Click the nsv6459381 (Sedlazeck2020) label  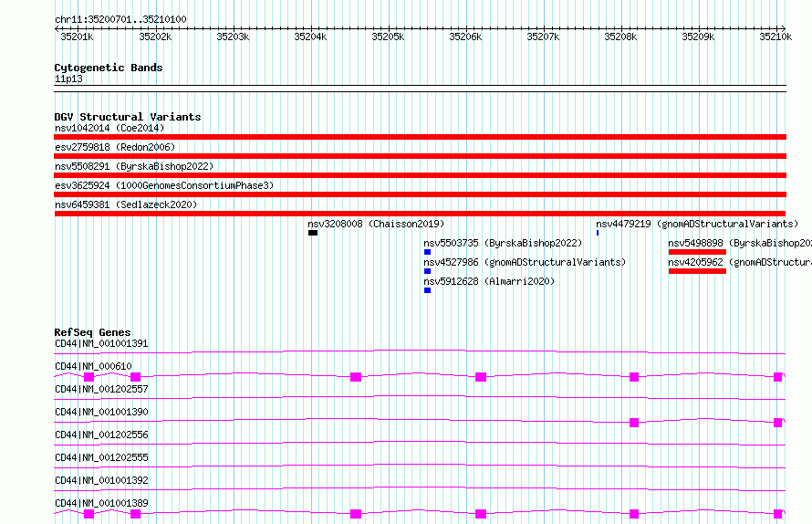126,204
